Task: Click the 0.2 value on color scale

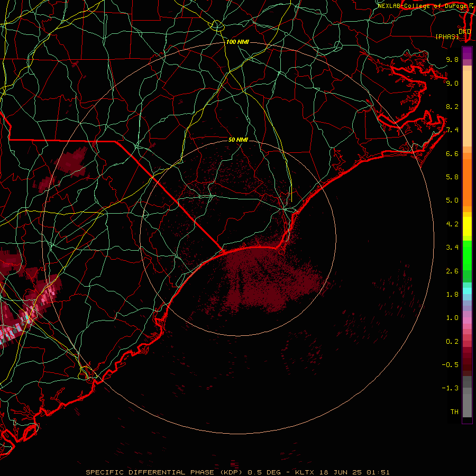Action: click(452, 341)
